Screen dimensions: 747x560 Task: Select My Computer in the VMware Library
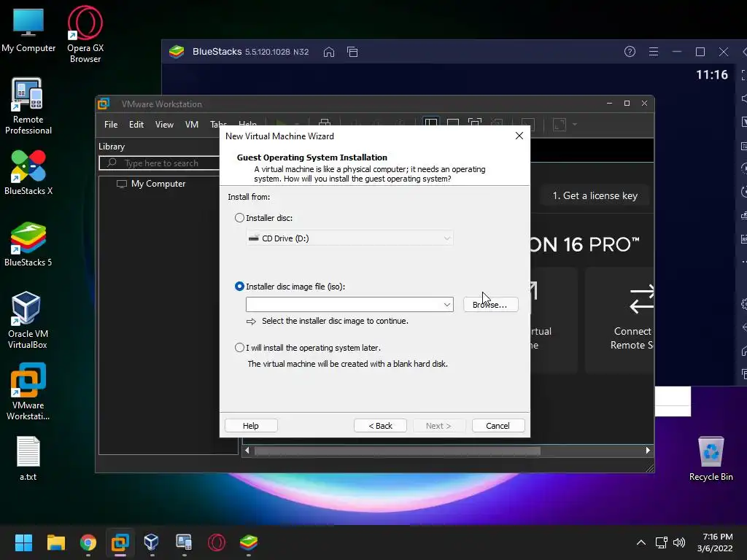[x=151, y=183]
